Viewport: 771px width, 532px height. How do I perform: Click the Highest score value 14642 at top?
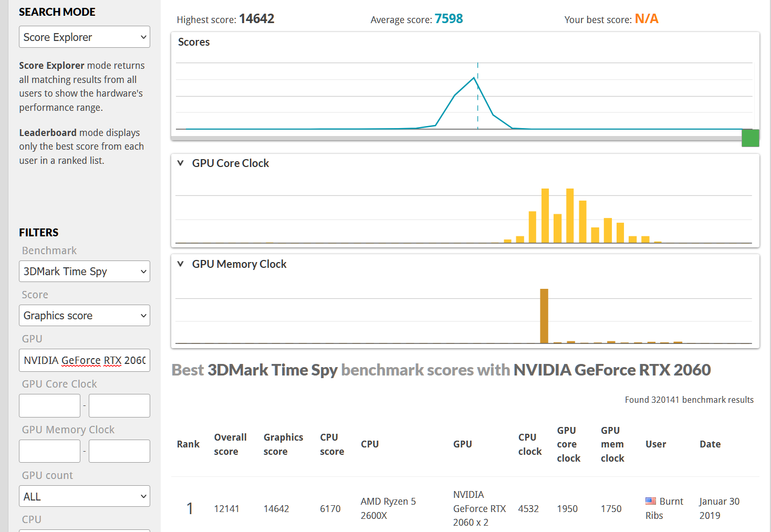257,19
